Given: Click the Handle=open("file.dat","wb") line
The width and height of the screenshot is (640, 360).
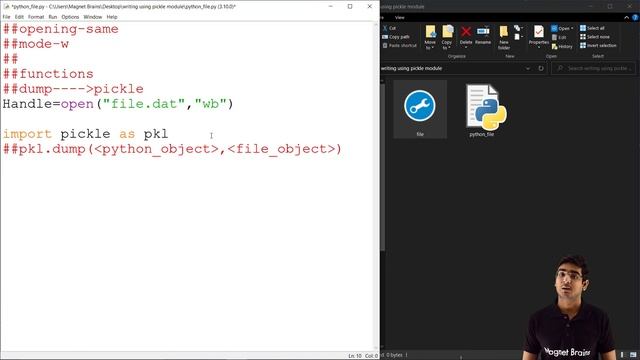Looking at the screenshot, I should [118, 104].
